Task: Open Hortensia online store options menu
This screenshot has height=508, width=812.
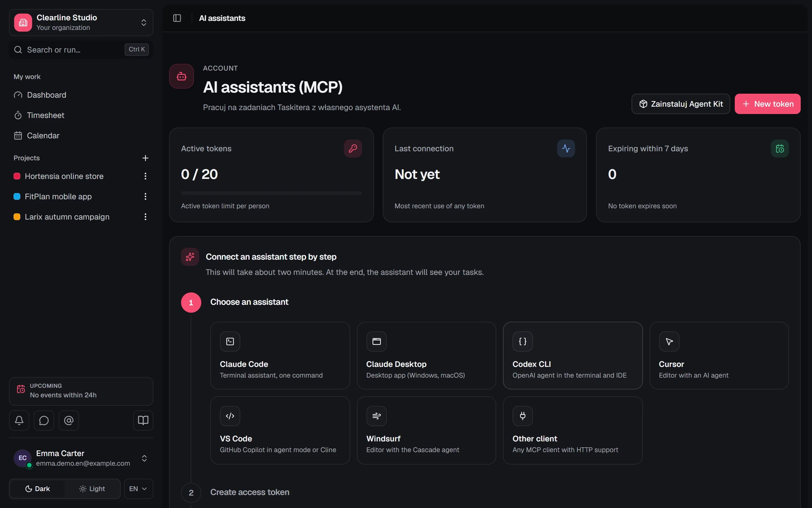Action: pos(145,176)
